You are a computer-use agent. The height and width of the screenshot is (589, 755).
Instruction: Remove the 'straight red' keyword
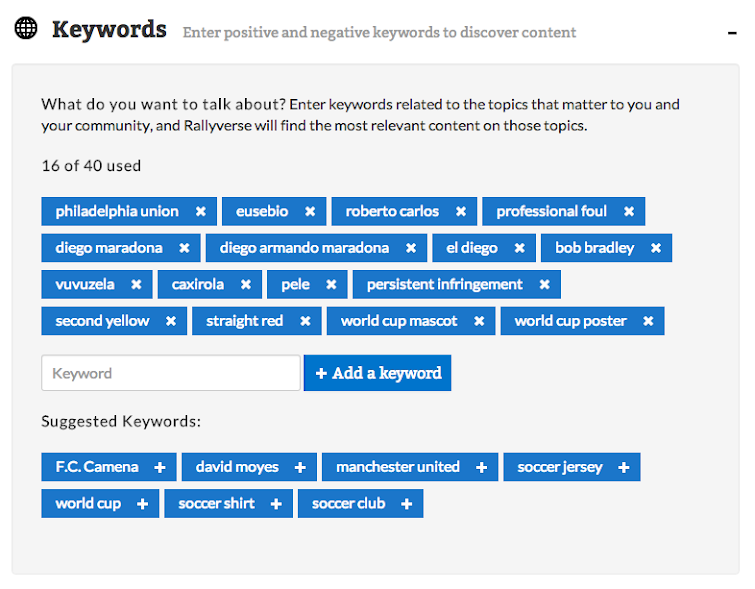coord(305,321)
